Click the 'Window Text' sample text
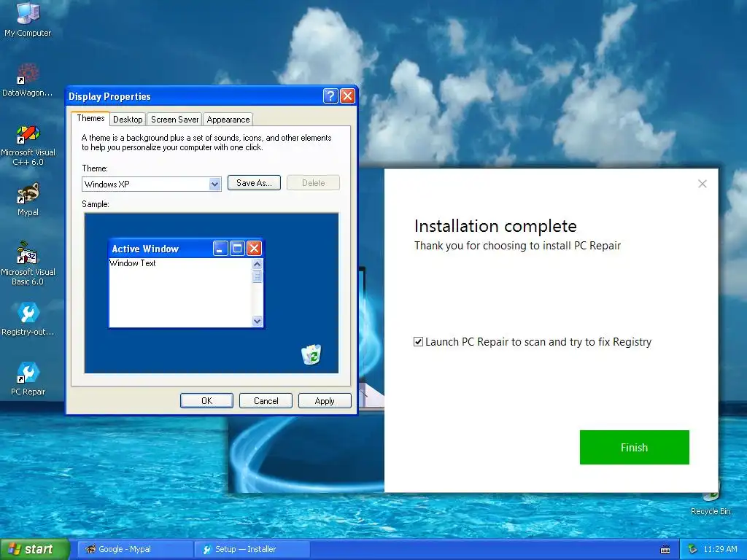747x560 pixels. (133, 262)
